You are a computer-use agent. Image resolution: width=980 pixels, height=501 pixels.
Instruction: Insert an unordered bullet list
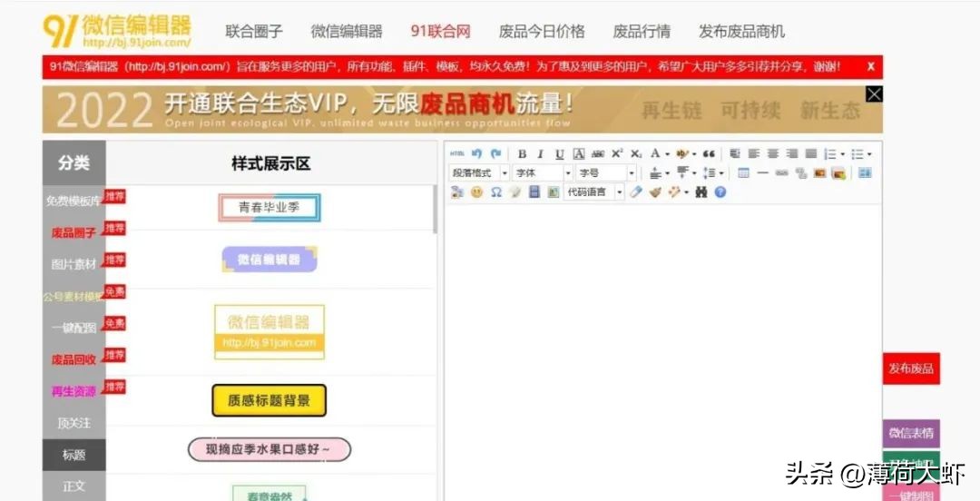[x=857, y=154]
